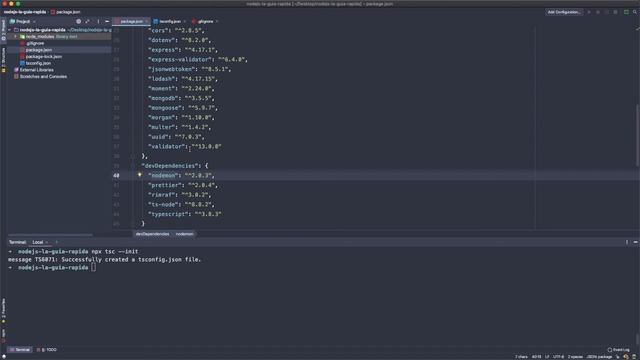Fold the devDependencies block in gutter
The image size is (640, 360).
pos(133,166)
